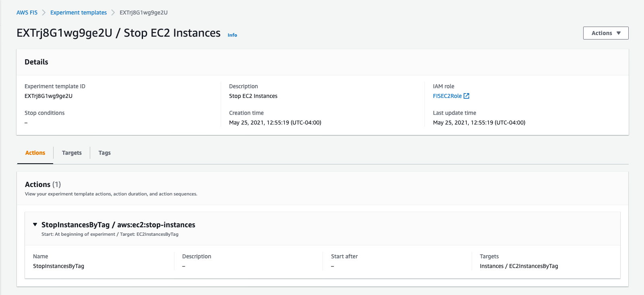Click the first breadcrumb chevron after AWS FIS
The width and height of the screenshot is (644, 295).
pyautogui.click(x=44, y=12)
